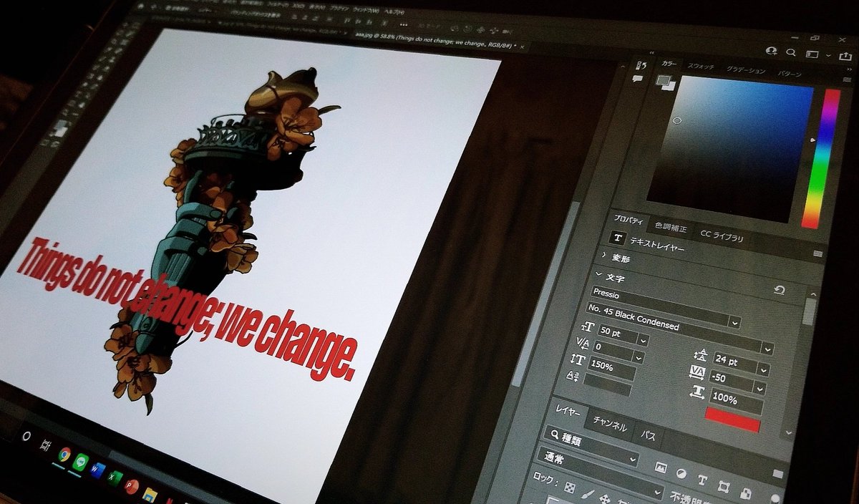Expand the 変形 transform section
This screenshot has height=504, width=859.
(x=603, y=254)
